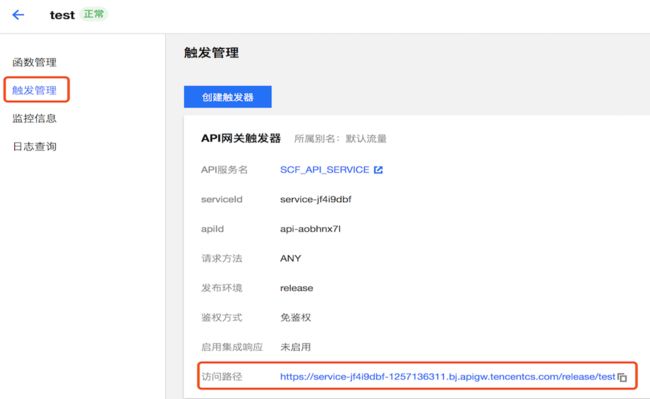
Task: Click the API网关触发器 heading
Action: 241,138
